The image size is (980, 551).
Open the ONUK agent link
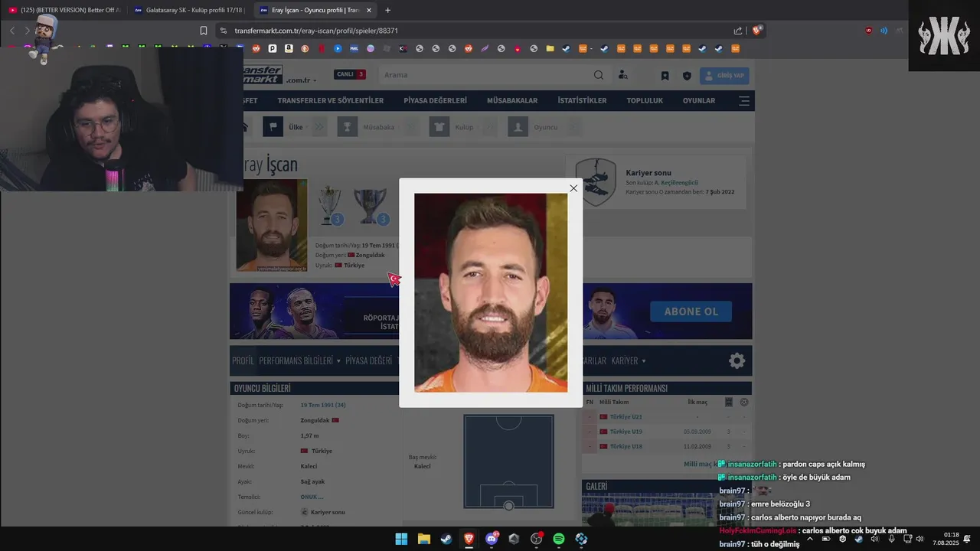312,497
